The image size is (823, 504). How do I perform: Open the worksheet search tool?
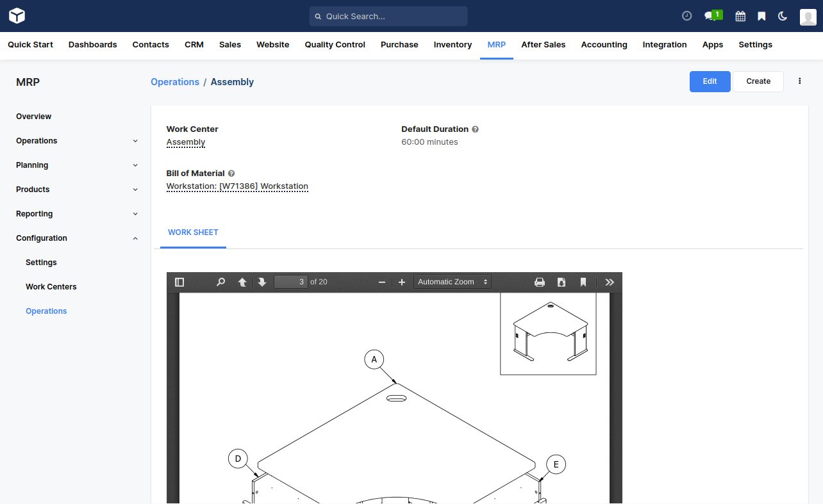point(220,282)
